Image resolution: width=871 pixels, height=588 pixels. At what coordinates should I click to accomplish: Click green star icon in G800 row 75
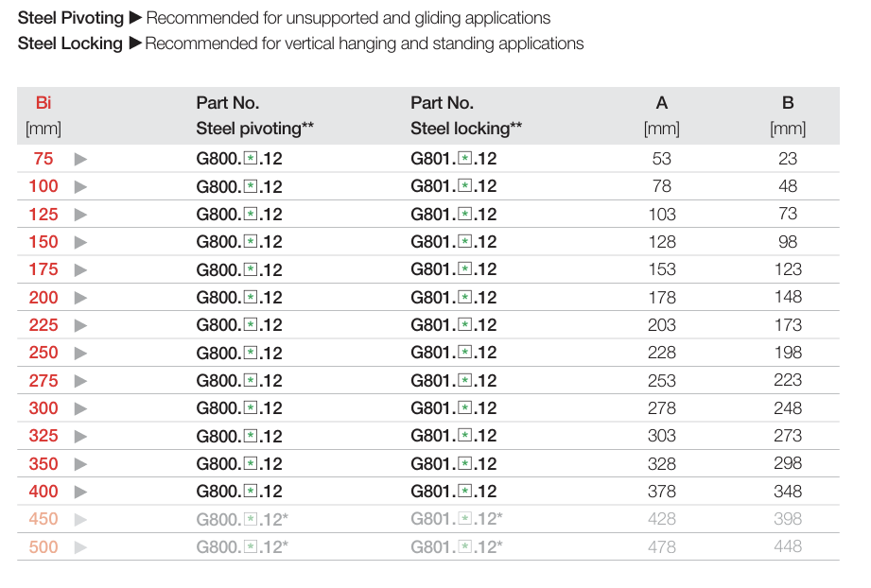click(x=251, y=159)
